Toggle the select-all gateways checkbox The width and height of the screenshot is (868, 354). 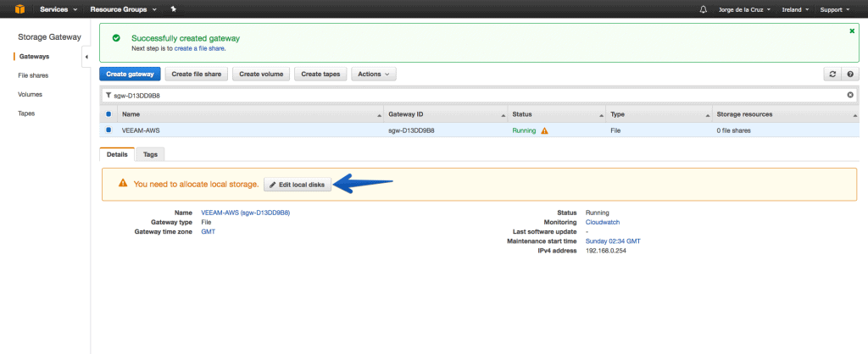[x=108, y=114]
